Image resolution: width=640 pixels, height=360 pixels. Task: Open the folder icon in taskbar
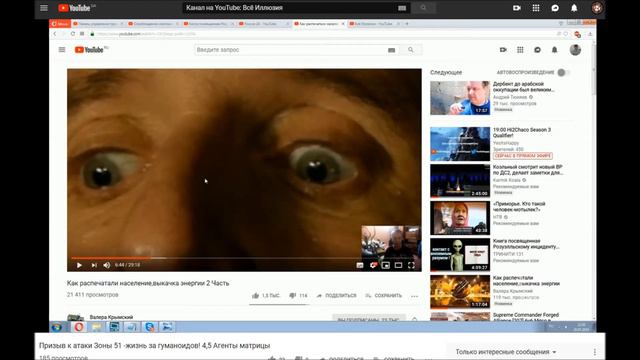(x=96, y=327)
